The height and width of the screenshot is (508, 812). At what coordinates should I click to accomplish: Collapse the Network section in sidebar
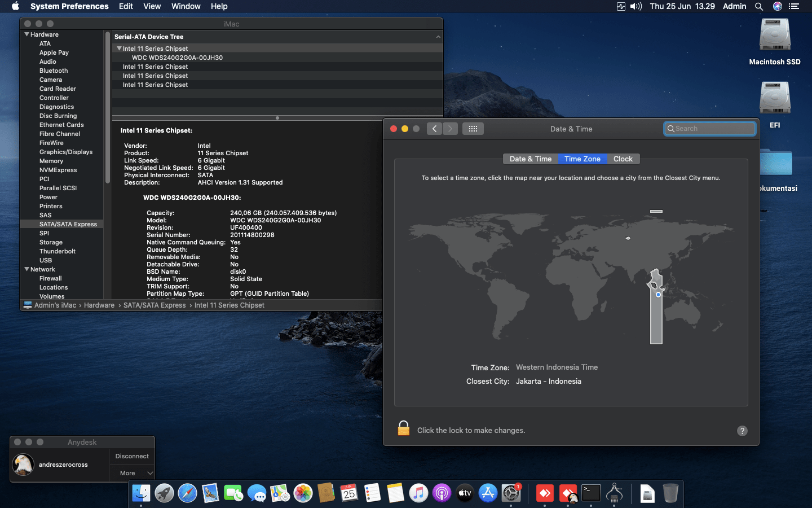click(x=27, y=269)
